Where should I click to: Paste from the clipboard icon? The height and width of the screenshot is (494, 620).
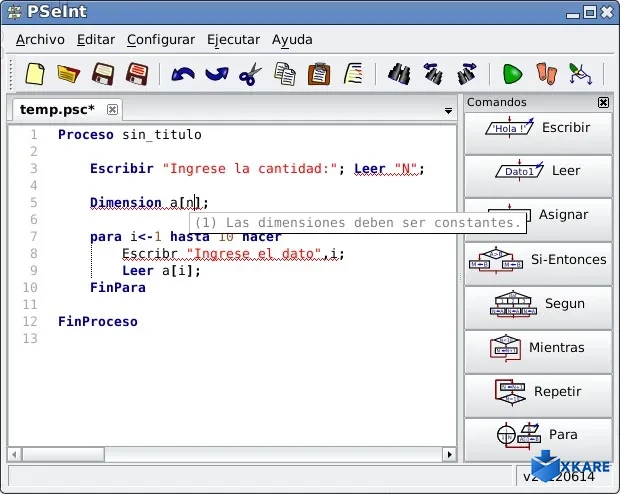point(319,74)
